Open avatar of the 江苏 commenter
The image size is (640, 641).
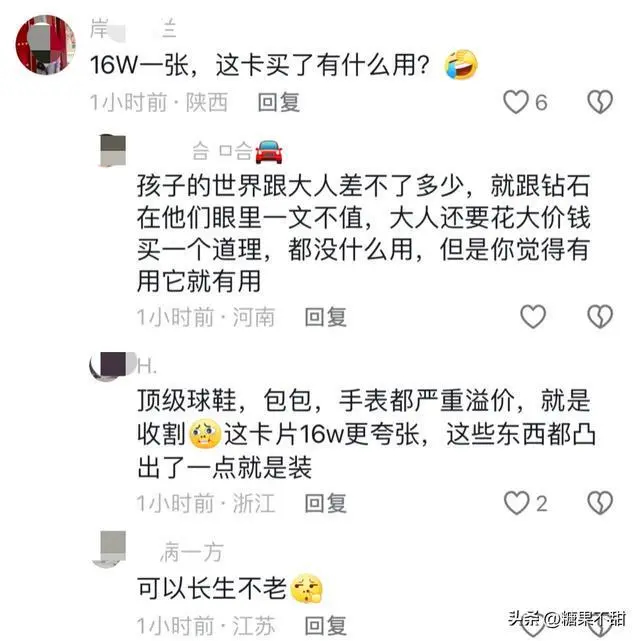[110, 549]
